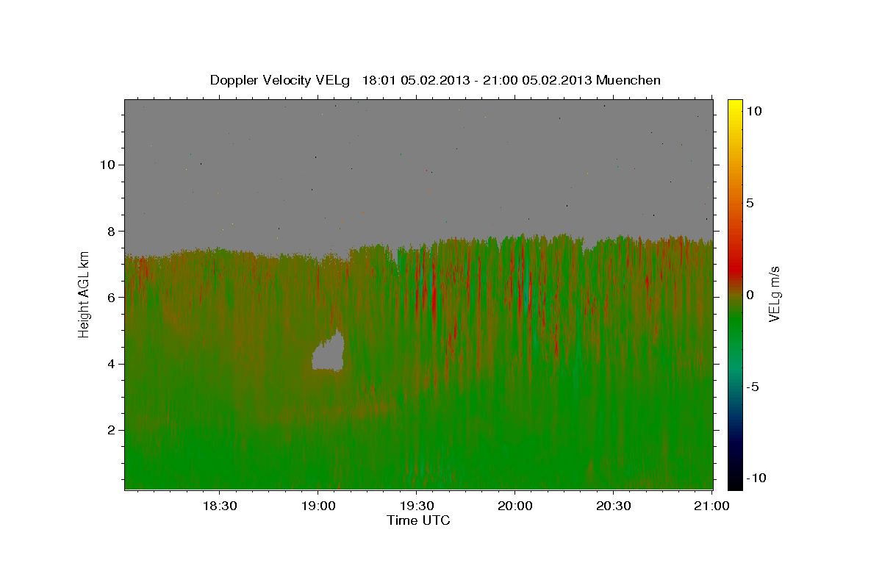The height and width of the screenshot is (588, 882).
Task: Select the 'Muenchen' location text in title
Action: (629, 80)
